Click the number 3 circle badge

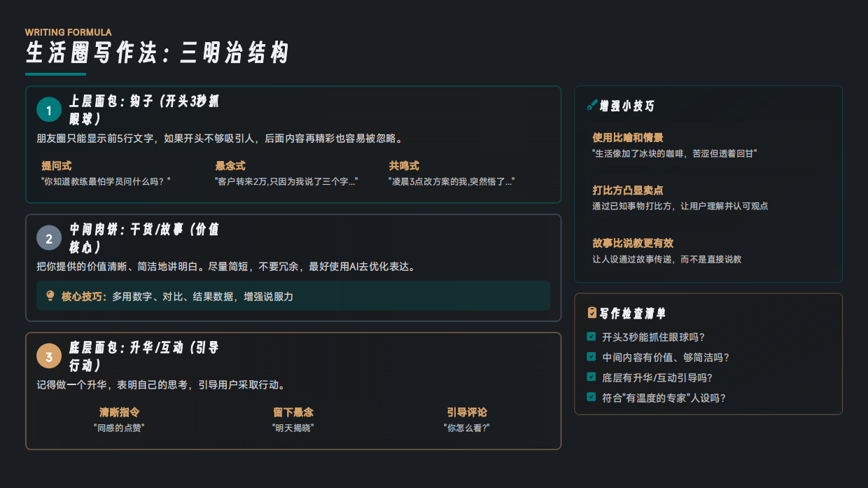pos(49,356)
